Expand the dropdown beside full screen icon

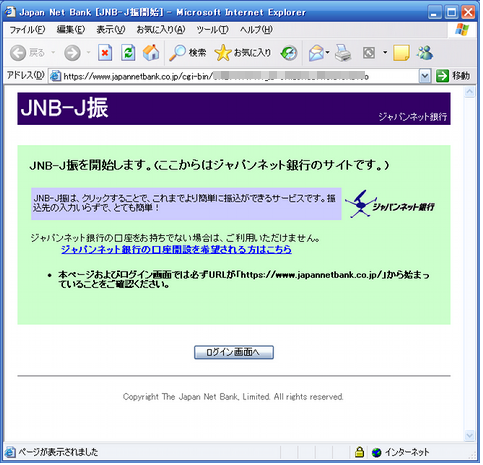tap(385, 53)
